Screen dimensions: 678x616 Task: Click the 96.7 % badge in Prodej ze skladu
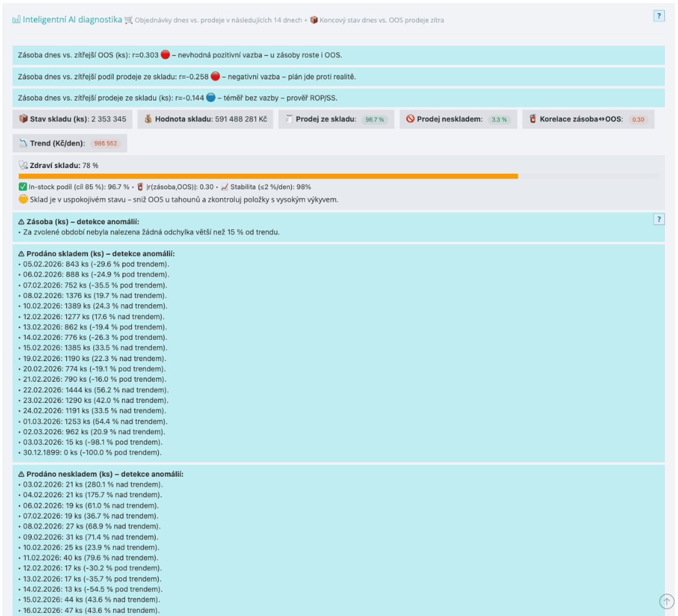tap(374, 119)
